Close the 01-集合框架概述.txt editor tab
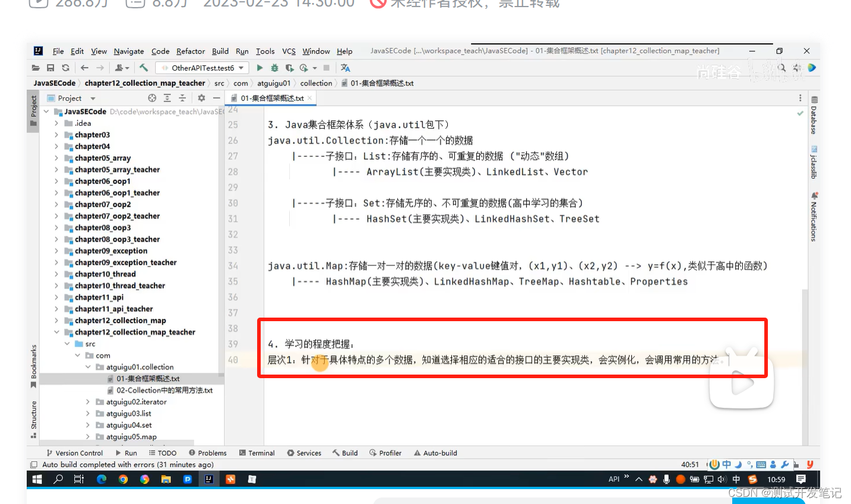Viewport: 851px width, 504px height. coord(310,98)
